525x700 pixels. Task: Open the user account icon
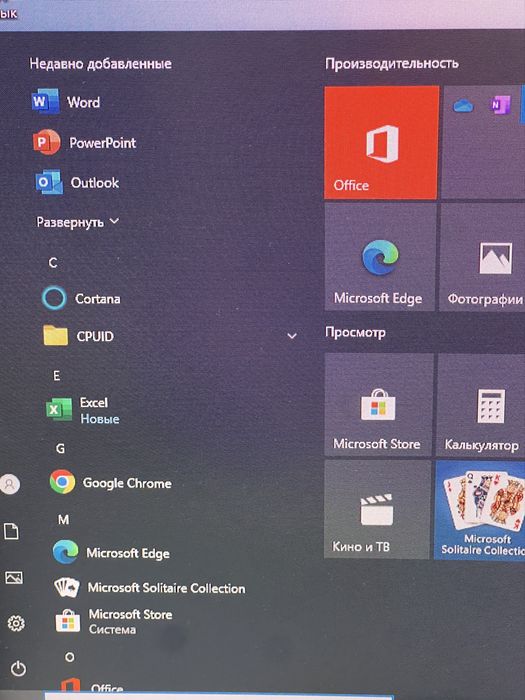coord(10,484)
